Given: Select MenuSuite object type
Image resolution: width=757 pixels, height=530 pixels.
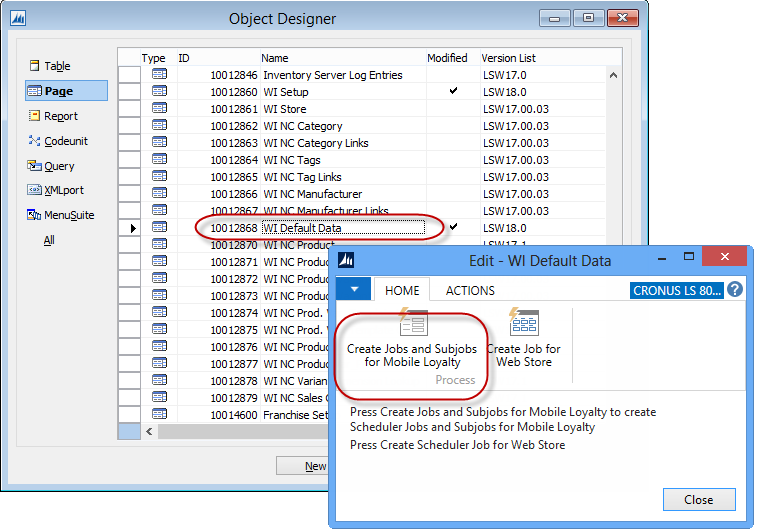Looking at the screenshot, I should click(69, 215).
